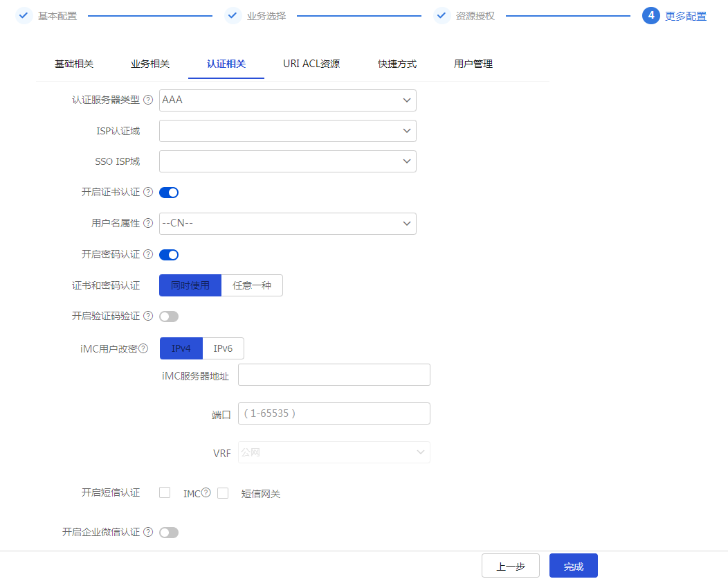This screenshot has width=728, height=579.
Task: Click help icon next to iMC用户改密
Action: 143,348
